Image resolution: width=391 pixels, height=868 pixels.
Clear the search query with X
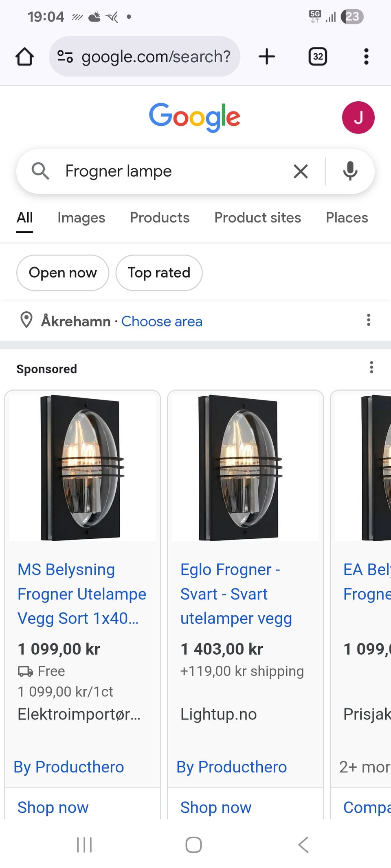pyautogui.click(x=301, y=171)
